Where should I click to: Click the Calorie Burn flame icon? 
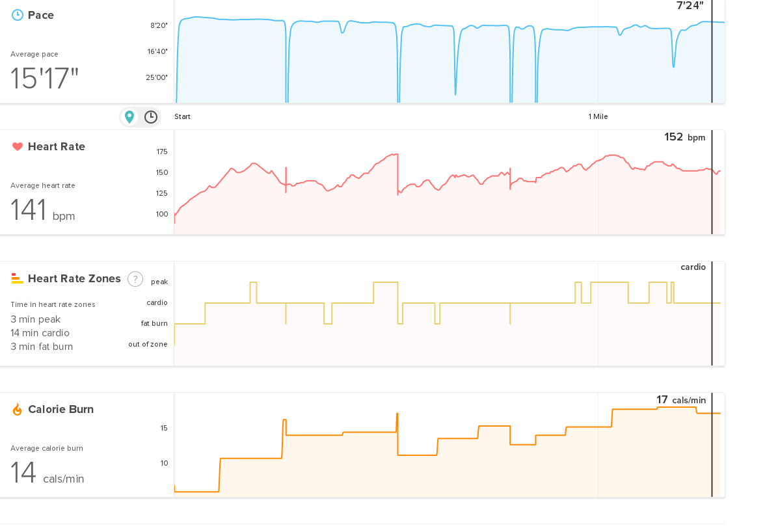[17, 410]
